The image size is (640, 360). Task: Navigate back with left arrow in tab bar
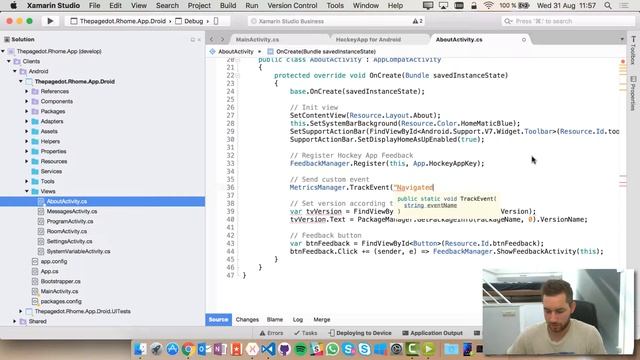tap(211, 40)
